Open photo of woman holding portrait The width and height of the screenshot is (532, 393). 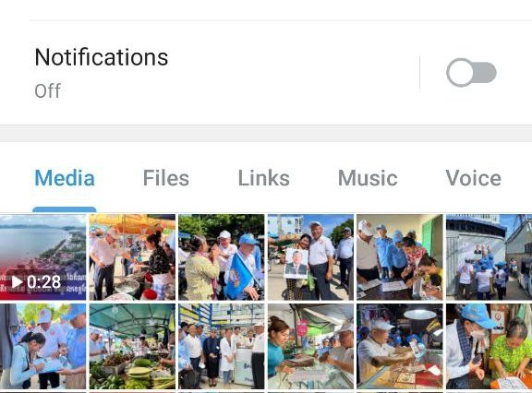(310, 257)
